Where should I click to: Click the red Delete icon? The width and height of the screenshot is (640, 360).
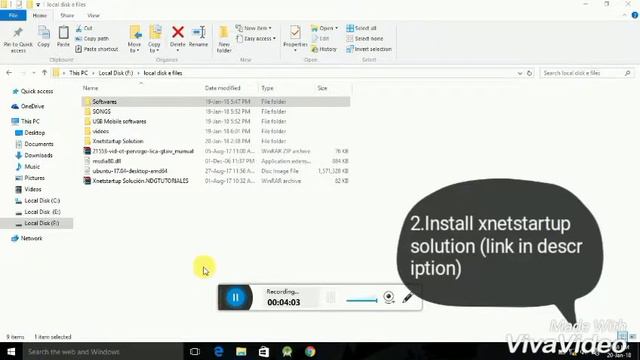178,32
